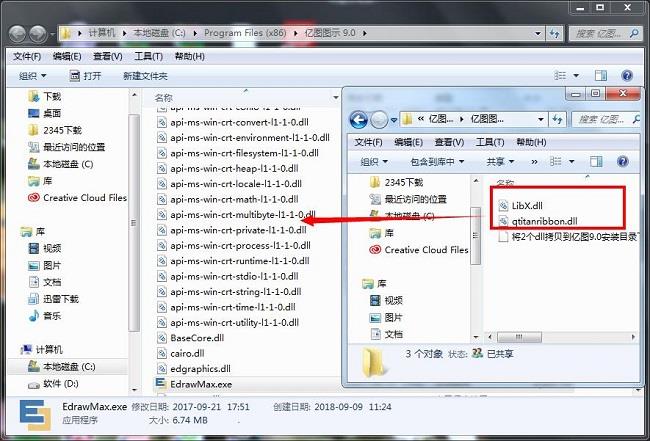Image resolution: width=650 pixels, height=441 pixels.
Task: Select the LibX.dll file icon in the small window
Action: [503, 205]
